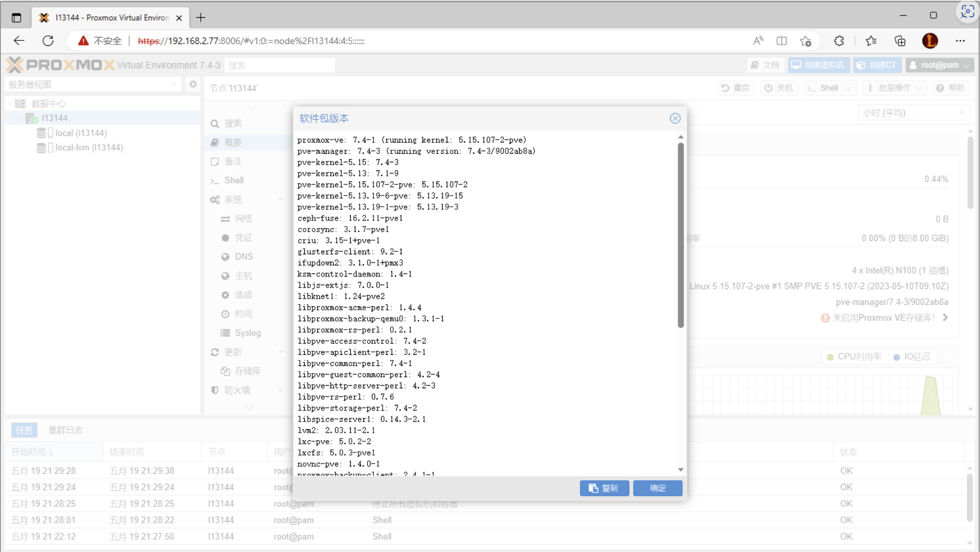The width and height of the screenshot is (980, 552).
Task: Click the dialog scrollbar down arrow
Action: point(681,470)
